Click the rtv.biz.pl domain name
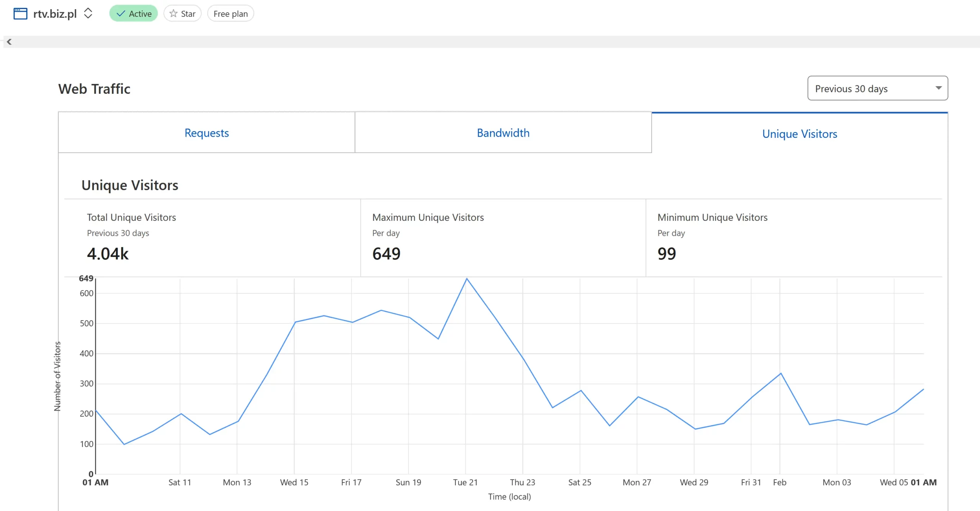Screen dimensions: 980x511 pos(55,14)
